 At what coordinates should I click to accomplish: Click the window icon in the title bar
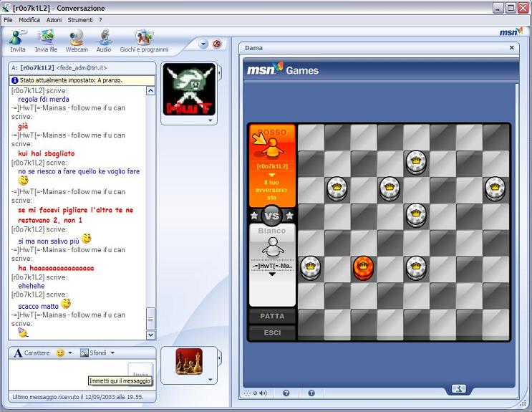click(6, 8)
